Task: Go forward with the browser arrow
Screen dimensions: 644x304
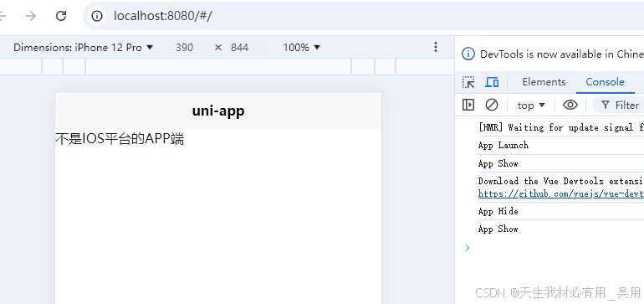Action: (x=30, y=16)
